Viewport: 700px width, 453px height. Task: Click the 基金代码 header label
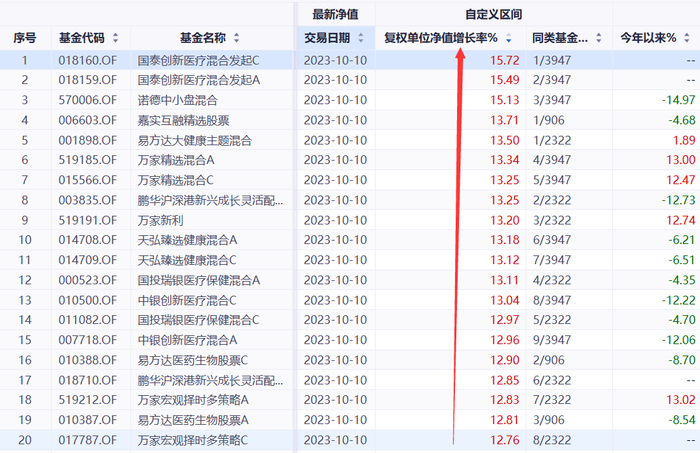pyautogui.click(x=82, y=38)
